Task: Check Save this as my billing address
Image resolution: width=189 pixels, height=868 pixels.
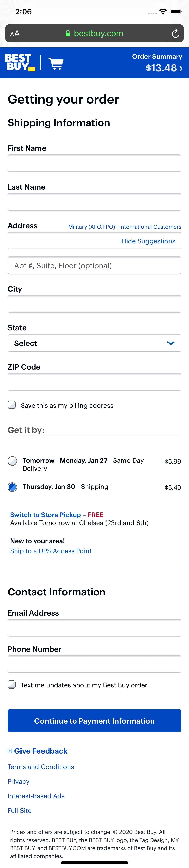Action: click(x=12, y=405)
